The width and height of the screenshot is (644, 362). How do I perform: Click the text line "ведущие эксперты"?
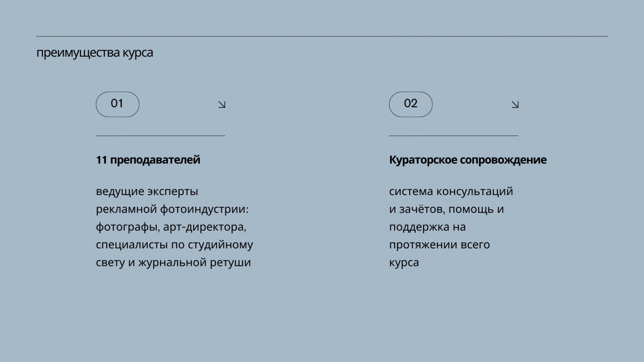[147, 192]
